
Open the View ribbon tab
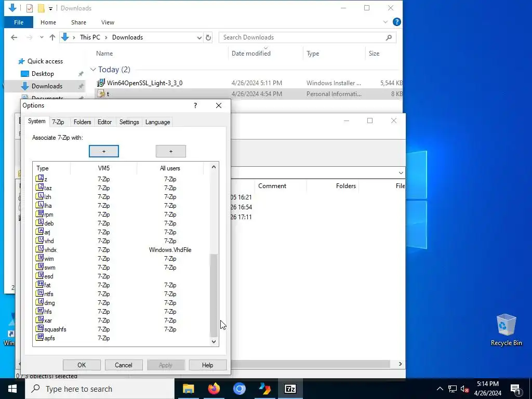[108, 22]
